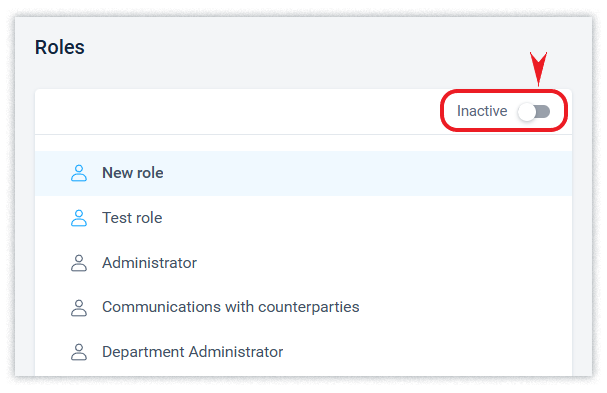The height and width of the screenshot is (393, 607).
Task: Select the Department Administrator role name
Action: [192, 352]
